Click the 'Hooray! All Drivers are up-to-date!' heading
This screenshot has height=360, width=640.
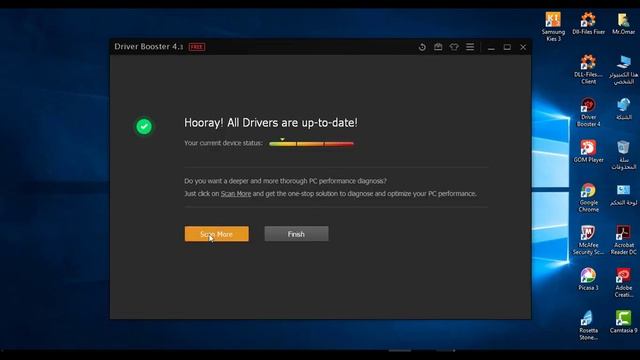click(271, 122)
